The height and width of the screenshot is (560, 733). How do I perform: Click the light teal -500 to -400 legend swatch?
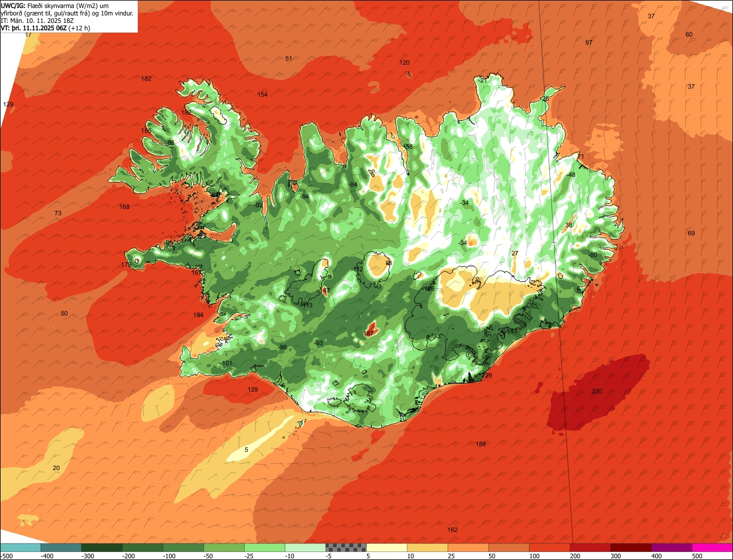(20, 547)
